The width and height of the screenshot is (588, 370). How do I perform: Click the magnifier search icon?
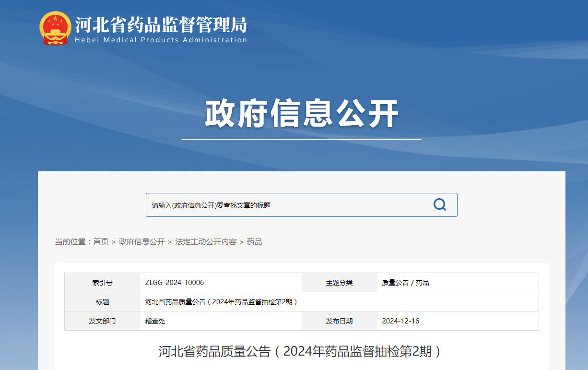pos(440,205)
